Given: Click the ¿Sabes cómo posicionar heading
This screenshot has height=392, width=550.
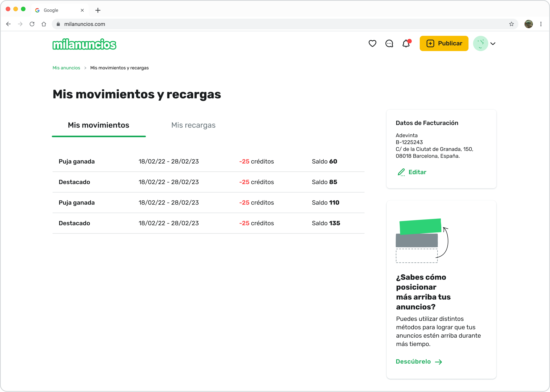Looking at the screenshot, I should coord(423,292).
